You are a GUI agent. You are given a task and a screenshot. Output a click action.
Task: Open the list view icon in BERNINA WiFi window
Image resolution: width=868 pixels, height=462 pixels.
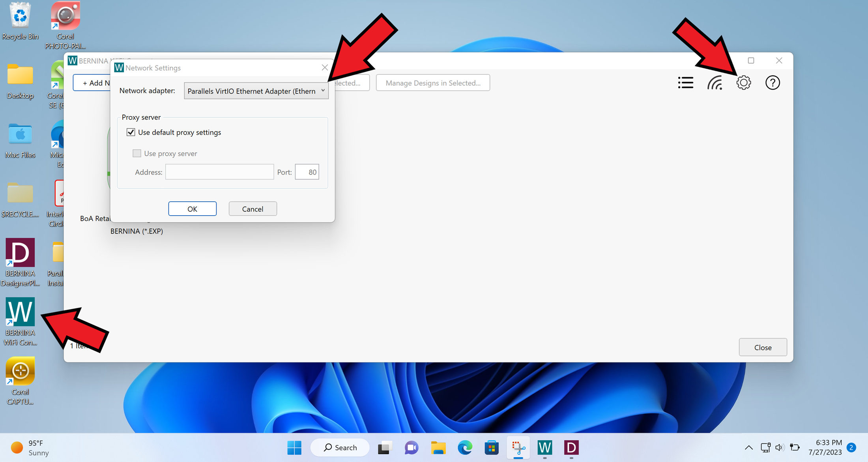(686, 83)
